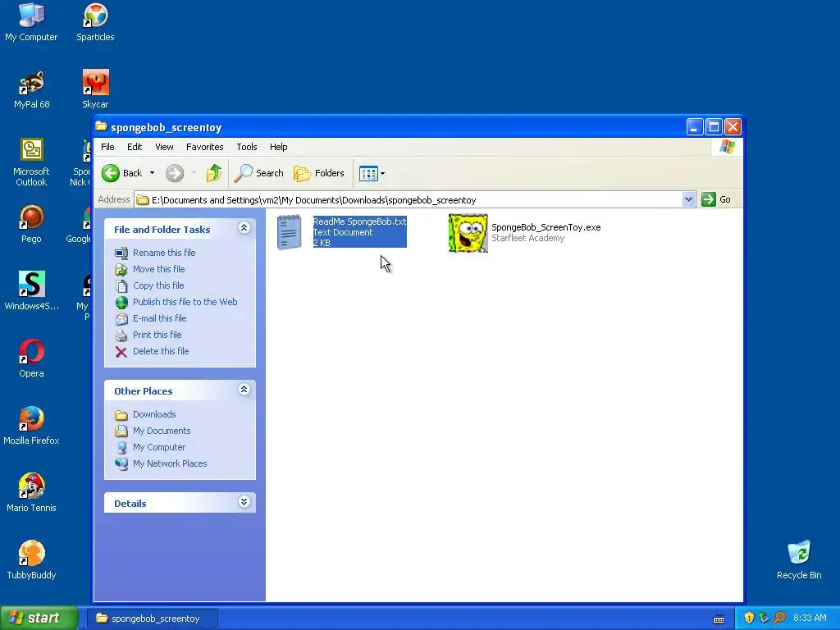Click Publish this file to the Web

point(176,302)
